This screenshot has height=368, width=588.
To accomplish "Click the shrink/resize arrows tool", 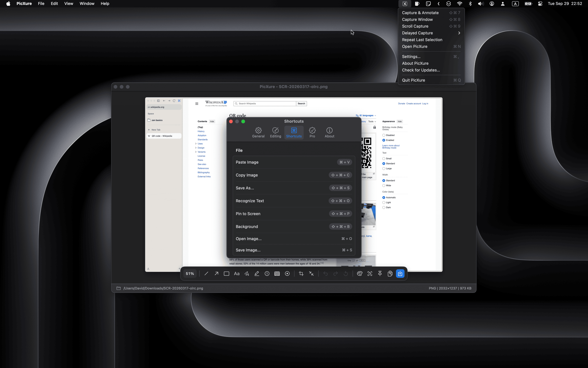I will [311, 273].
